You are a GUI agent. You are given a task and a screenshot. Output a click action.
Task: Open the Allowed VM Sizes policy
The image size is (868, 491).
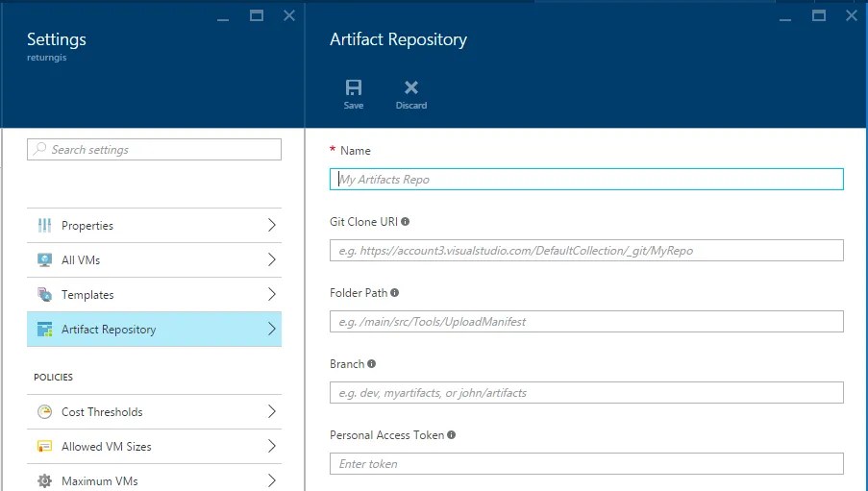(x=154, y=446)
